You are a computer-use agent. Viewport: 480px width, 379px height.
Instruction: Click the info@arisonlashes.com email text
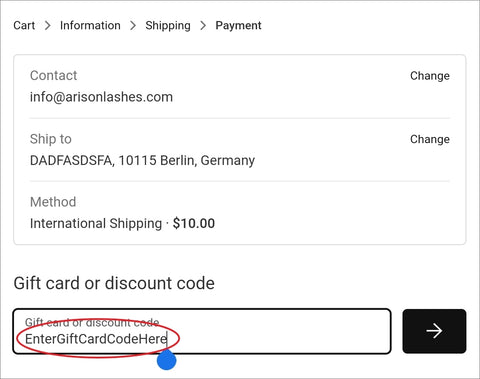coord(101,97)
